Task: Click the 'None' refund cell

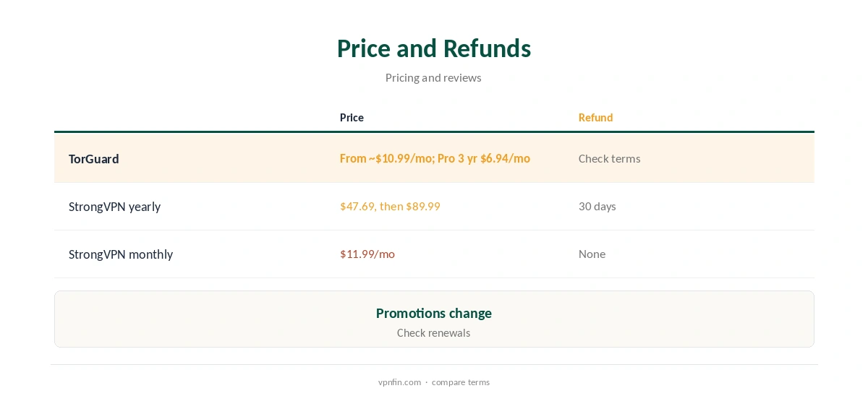Action: (592, 254)
